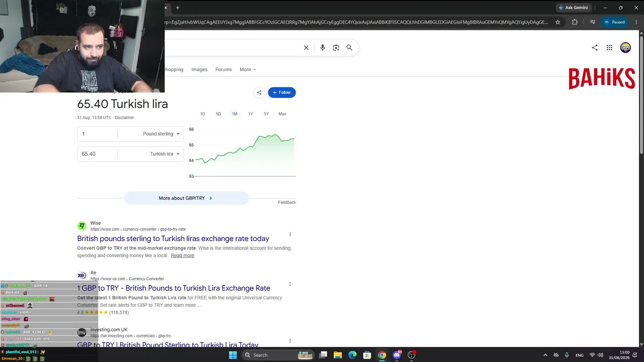The height and width of the screenshot is (362, 644).
Task: Switch to the Forums tab
Action: pyautogui.click(x=223, y=69)
